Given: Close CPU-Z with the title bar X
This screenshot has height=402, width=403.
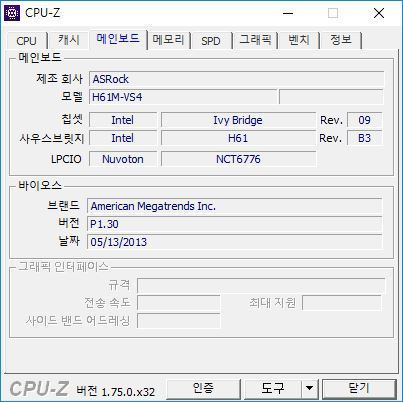Looking at the screenshot, I should point(379,13).
